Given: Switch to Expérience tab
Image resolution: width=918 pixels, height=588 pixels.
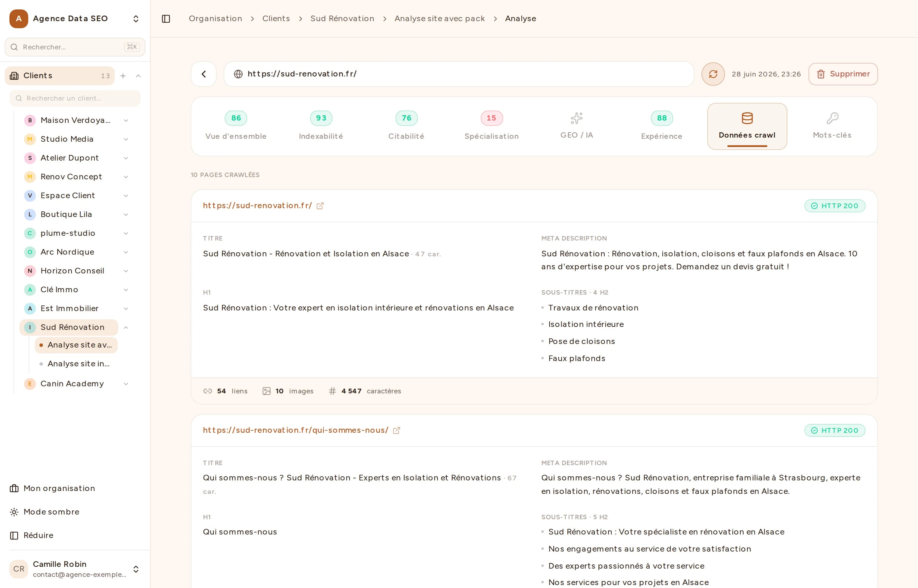Looking at the screenshot, I should point(662,126).
